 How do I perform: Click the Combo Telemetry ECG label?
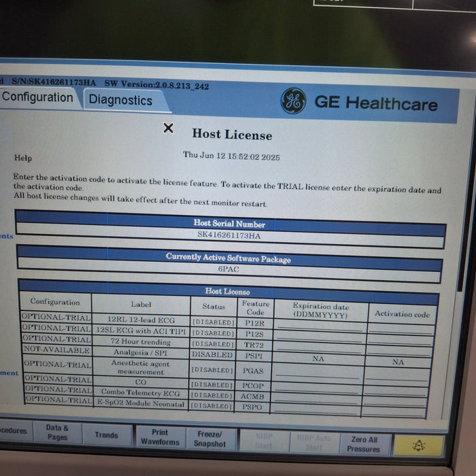(140, 392)
